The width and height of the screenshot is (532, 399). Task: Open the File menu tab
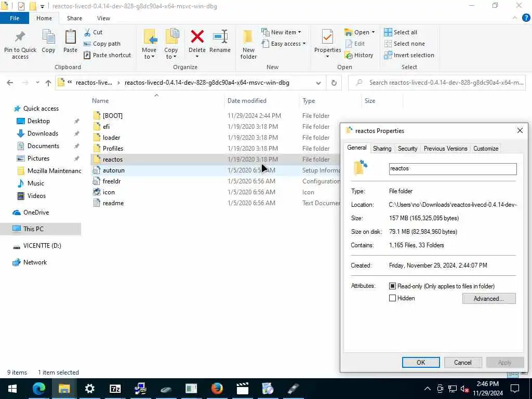(15, 18)
